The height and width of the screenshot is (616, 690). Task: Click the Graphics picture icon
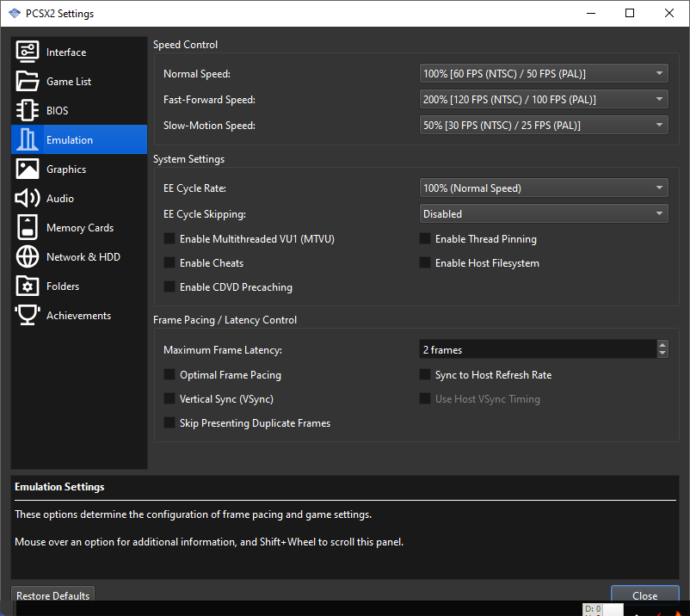click(28, 169)
